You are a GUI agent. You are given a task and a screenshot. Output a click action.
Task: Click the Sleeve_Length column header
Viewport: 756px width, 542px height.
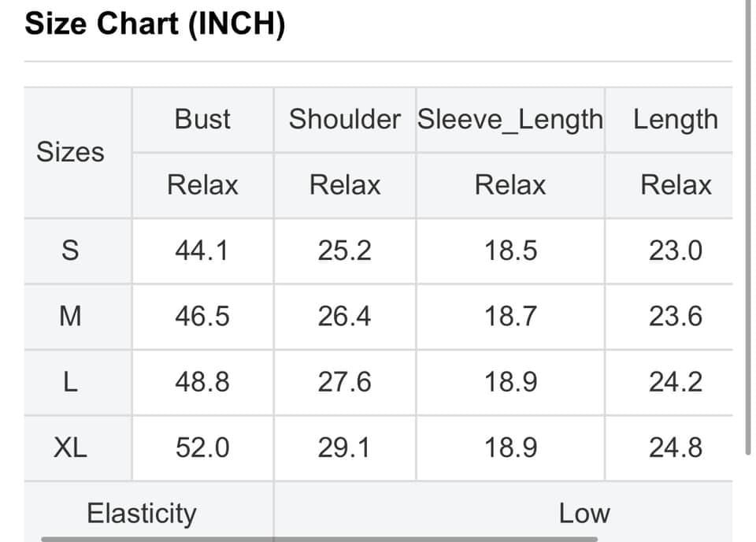[510, 120]
